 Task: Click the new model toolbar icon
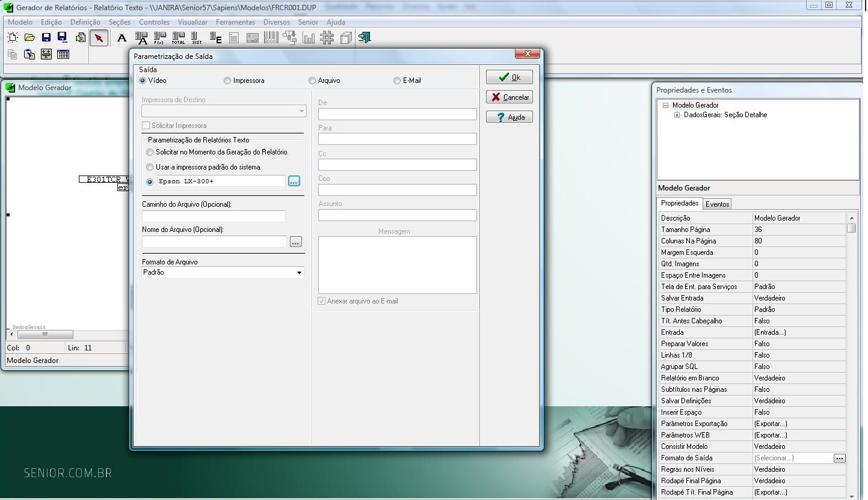tap(13, 38)
